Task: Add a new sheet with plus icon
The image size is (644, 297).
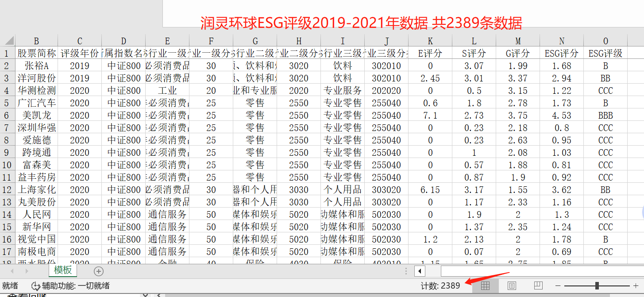Action: pos(99,271)
